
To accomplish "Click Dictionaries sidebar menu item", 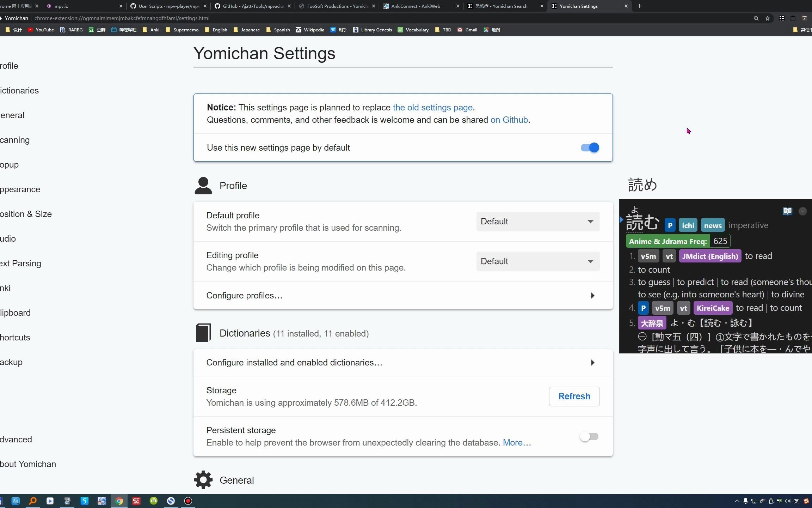I will click(19, 90).
